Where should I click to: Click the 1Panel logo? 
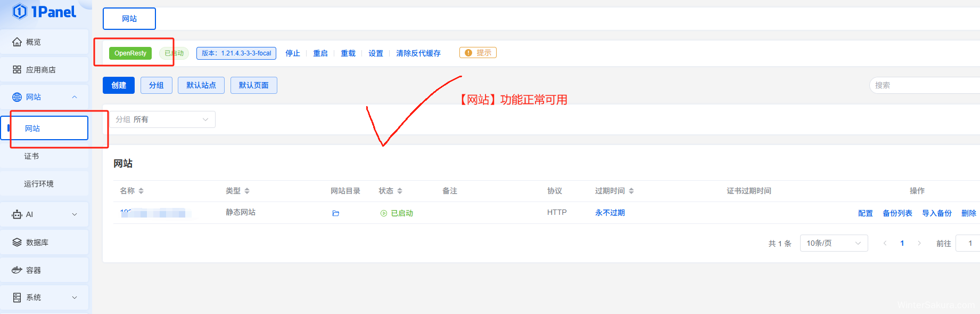coord(45,11)
